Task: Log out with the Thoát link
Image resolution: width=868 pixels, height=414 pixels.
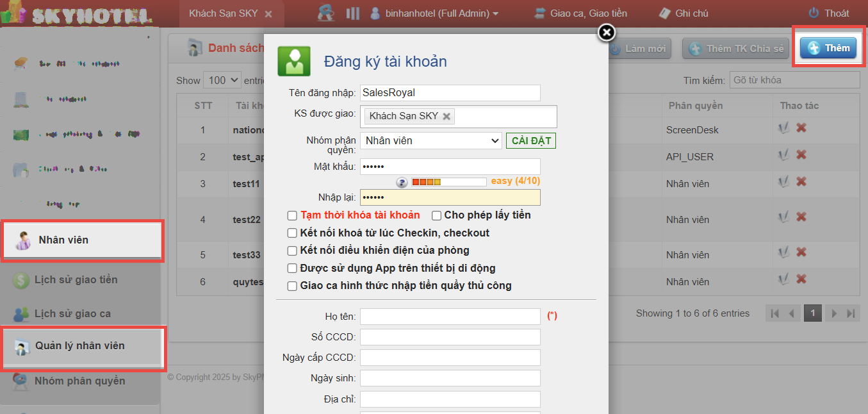Action: 828,13
